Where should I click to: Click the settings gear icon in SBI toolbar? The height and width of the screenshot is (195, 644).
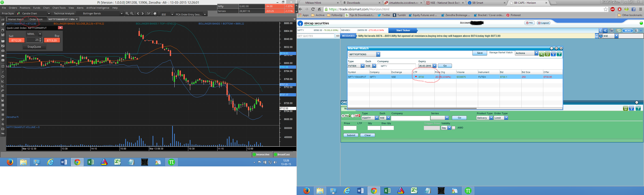[x=612, y=31]
